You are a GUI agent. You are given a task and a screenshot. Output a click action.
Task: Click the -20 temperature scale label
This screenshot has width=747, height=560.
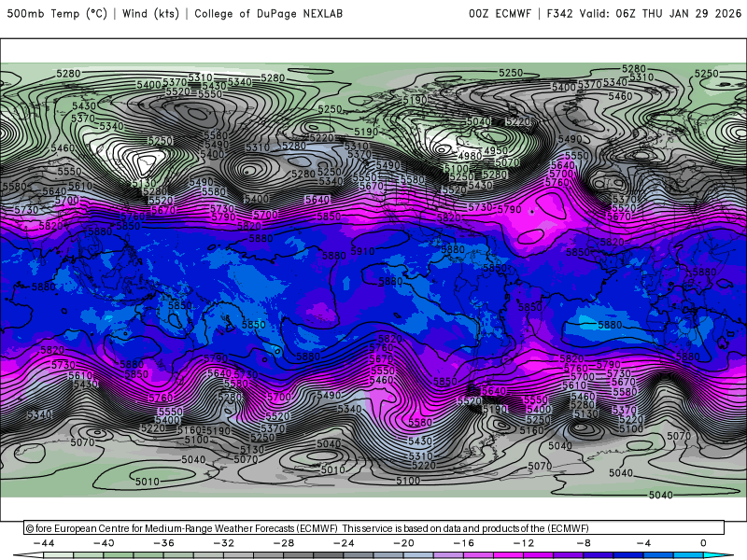pyautogui.click(x=403, y=543)
